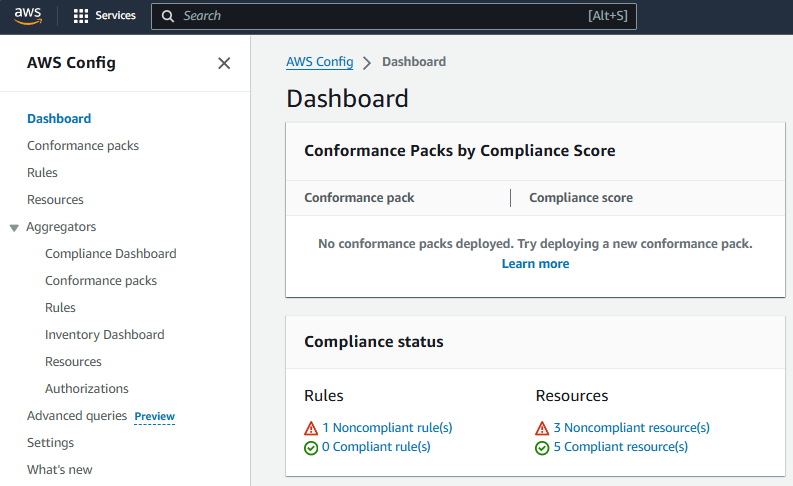Click the Learn more link
This screenshot has height=486, width=793.
pyautogui.click(x=536, y=264)
